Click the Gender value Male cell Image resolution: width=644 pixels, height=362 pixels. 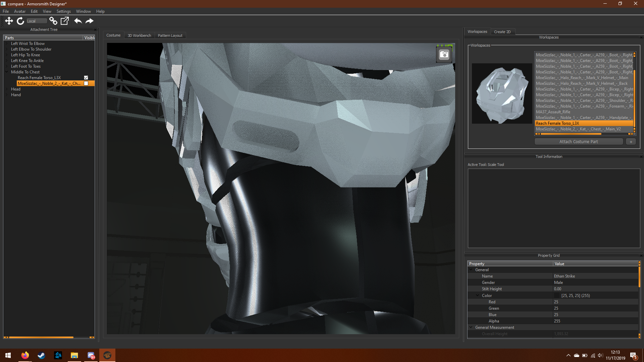point(596,282)
